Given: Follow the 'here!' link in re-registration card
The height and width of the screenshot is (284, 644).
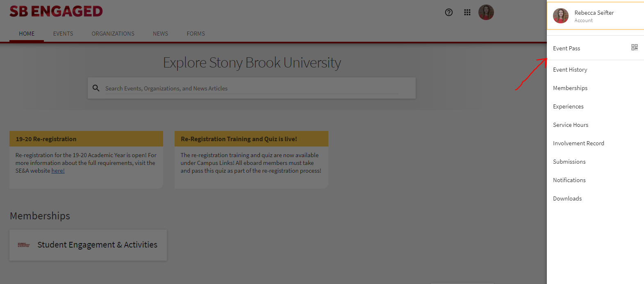Looking at the screenshot, I should [x=58, y=171].
